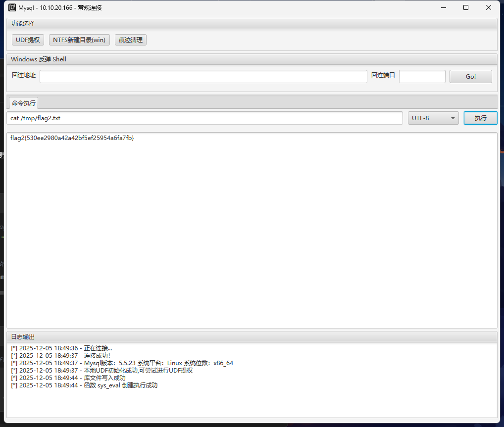Click the Mysql app icon in title bar
This screenshot has width=504, height=427.
pyautogui.click(x=12, y=7)
